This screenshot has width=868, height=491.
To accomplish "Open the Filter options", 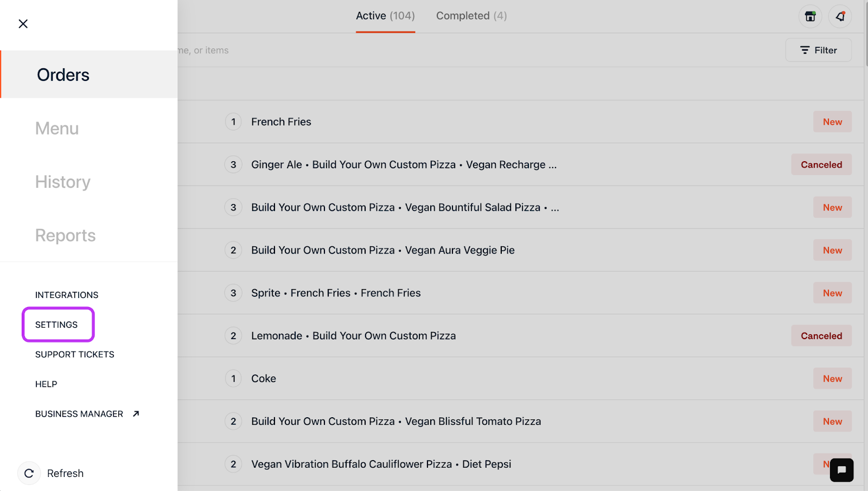I will pyautogui.click(x=818, y=50).
